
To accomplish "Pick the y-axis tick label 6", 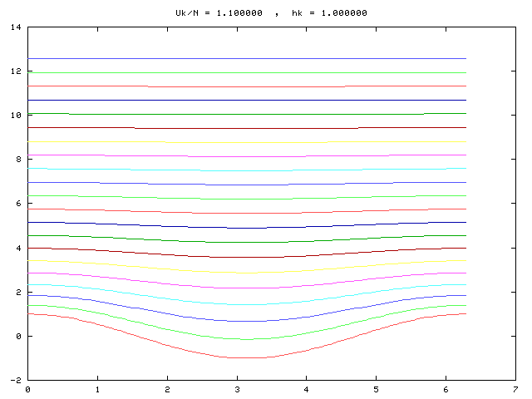I will pyautogui.click(x=18, y=204).
